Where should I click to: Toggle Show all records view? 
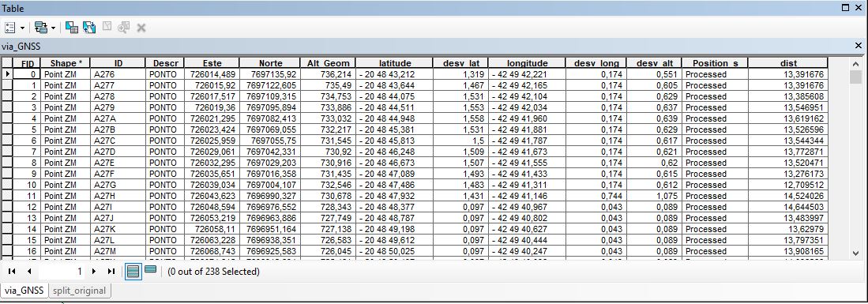click(x=133, y=272)
